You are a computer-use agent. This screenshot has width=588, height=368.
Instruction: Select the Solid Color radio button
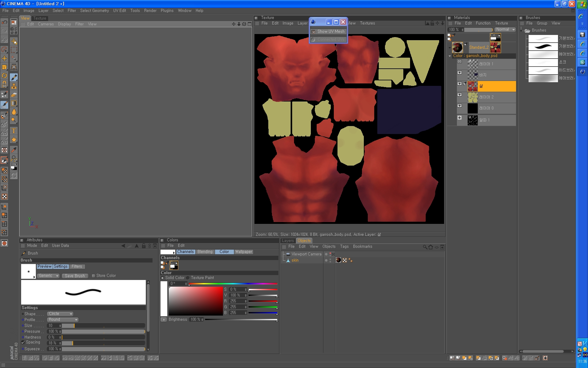click(162, 278)
